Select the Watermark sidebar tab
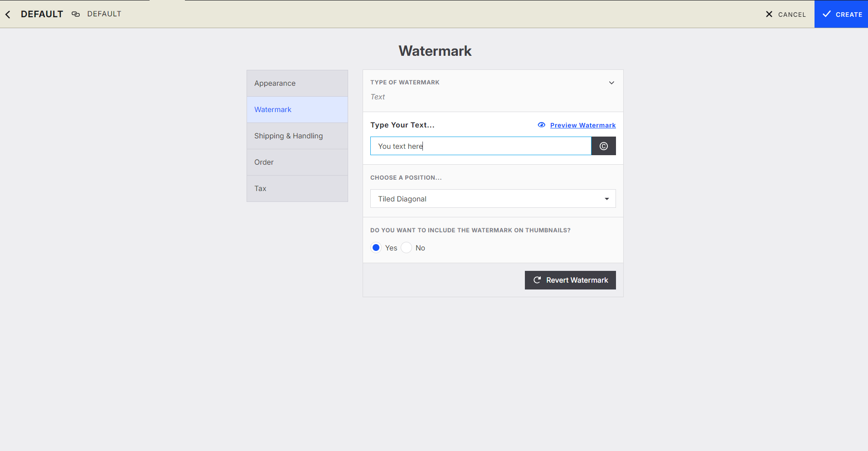Viewport: 868px width, 451px height. pyautogui.click(x=297, y=110)
